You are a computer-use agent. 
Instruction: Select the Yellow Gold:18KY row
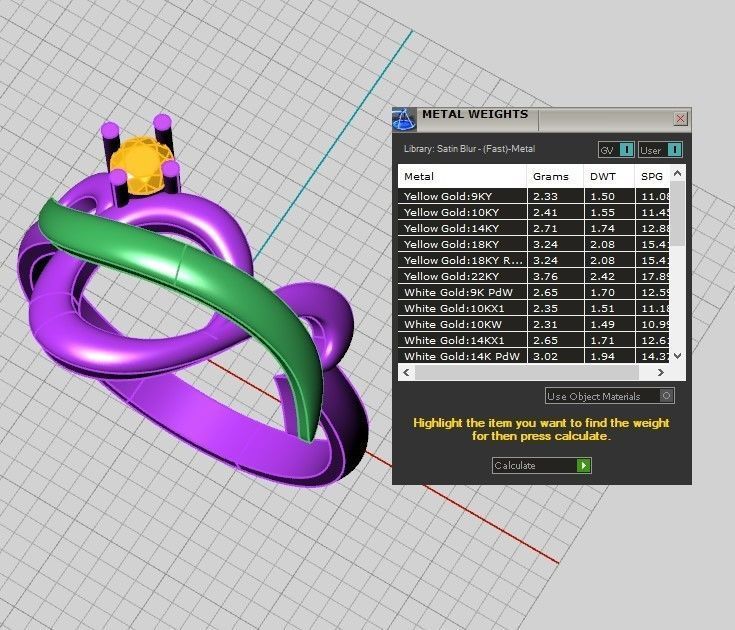point(533,244)
